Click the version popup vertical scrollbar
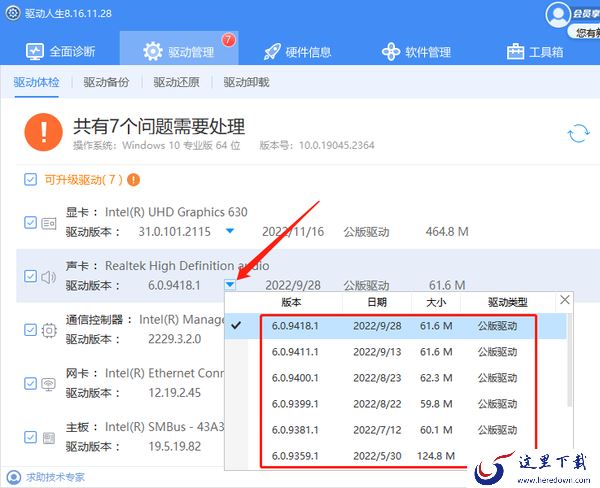This screenshot has width=600, height=488. (569, 360)
